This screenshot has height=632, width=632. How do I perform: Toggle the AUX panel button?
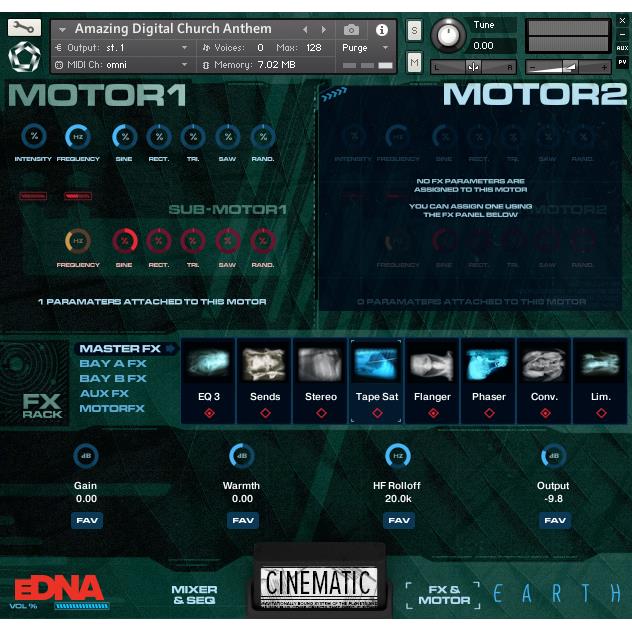click(622, 48)
